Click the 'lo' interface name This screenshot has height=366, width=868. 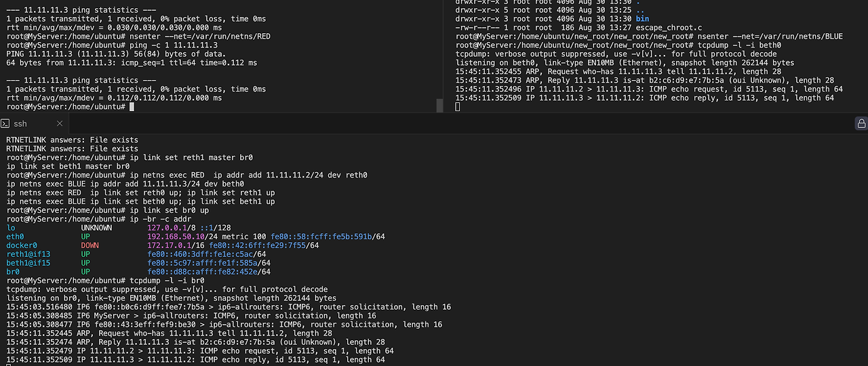pyautogui.click(x=11, y=227)
